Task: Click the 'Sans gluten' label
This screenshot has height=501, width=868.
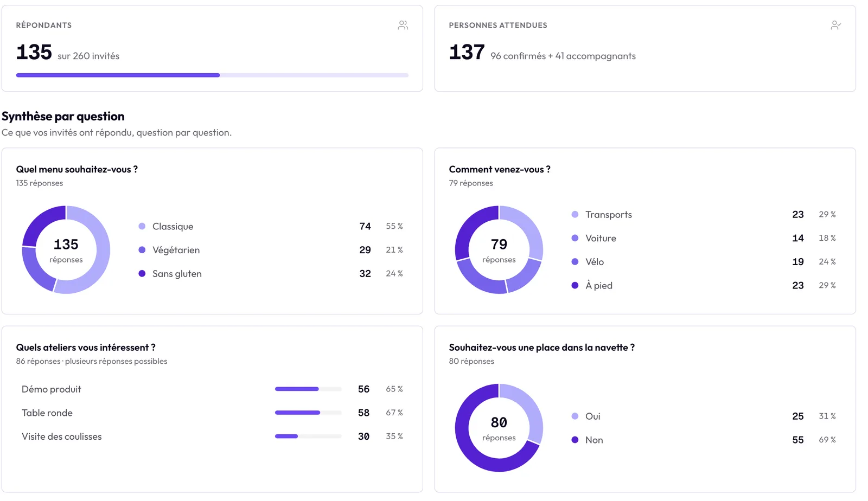Action: tap(177, 274)
